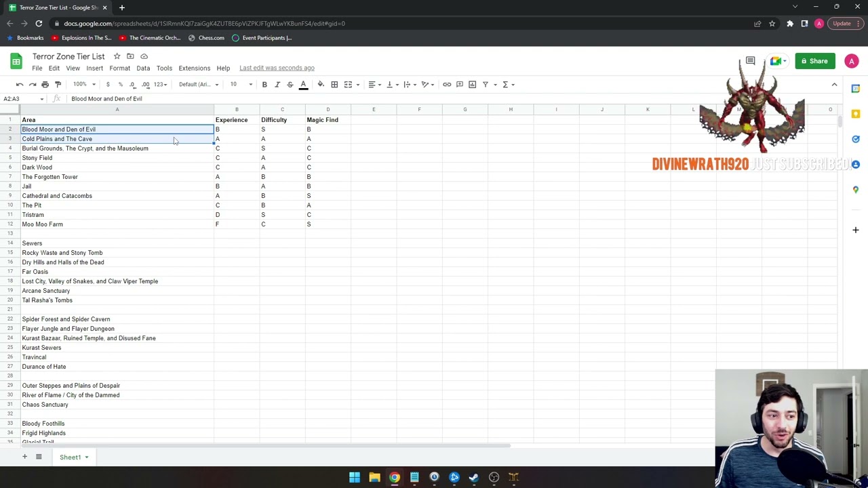Open the Tools menu
The image size is (868, 488).
(164, 68)
